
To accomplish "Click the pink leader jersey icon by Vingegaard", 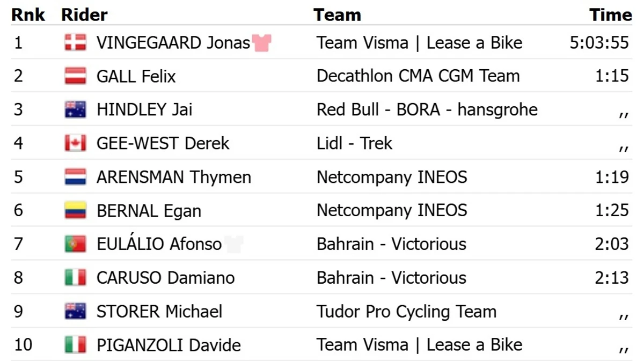I will coord(262,42).
